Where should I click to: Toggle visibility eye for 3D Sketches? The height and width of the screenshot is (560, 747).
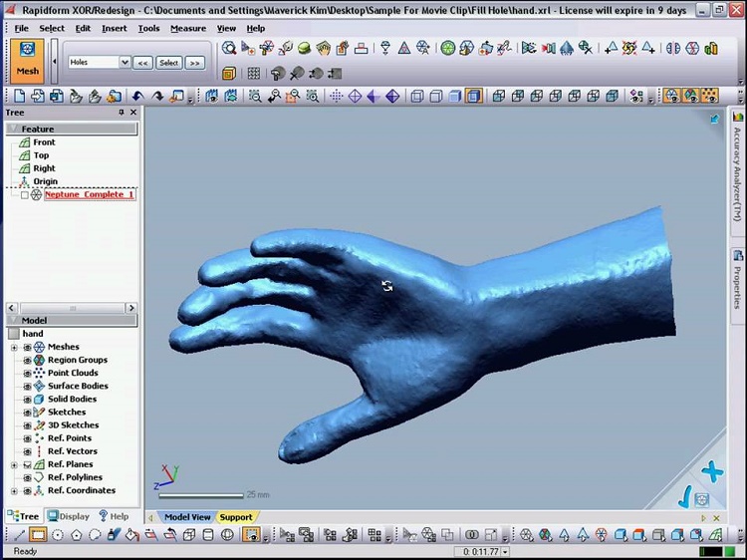pos(27,425)
